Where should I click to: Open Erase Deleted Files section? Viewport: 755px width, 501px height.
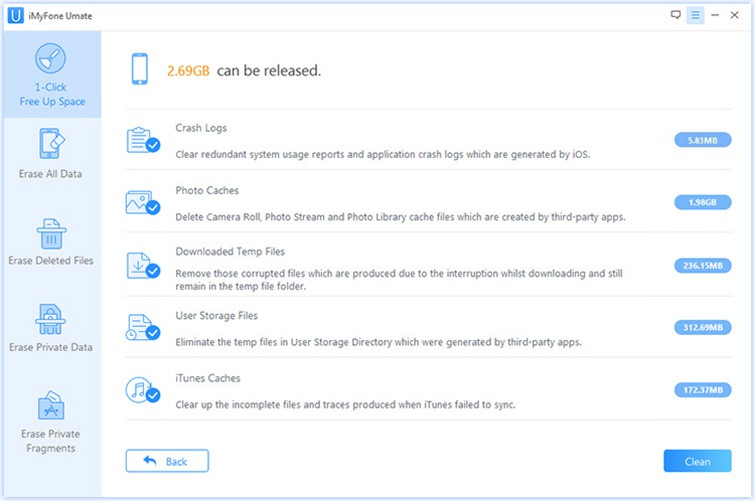pyautogui.click(x=51, y=241)
